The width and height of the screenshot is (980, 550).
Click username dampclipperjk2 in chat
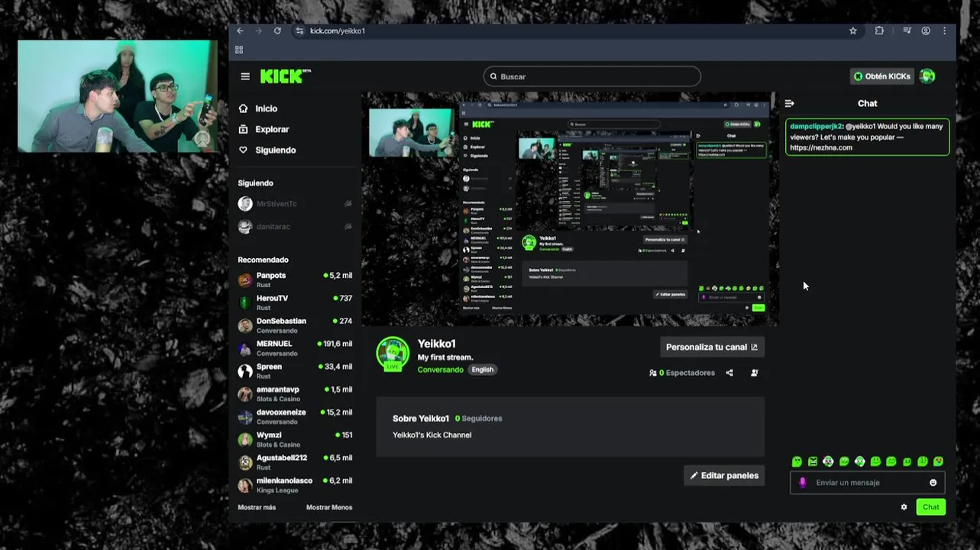(816, 126)
